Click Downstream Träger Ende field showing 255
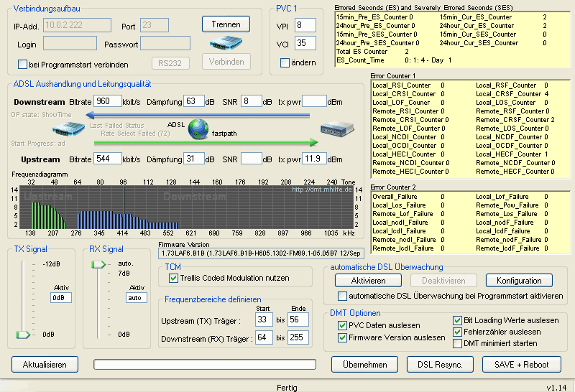This screenshot has width=575, height=392. pyautogui.click(x=298, y=337)
